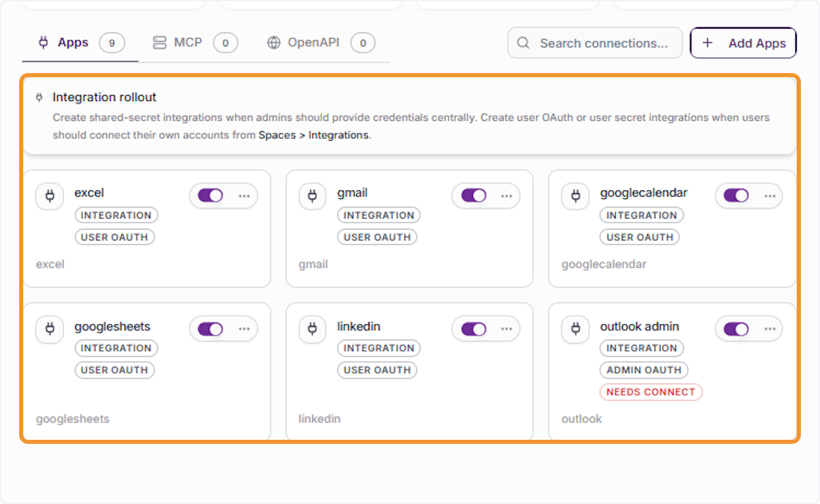The image size is (820, 504).
Task: Click the USER OAUTH badge on googlecalendar
Action: coord(640,237)
